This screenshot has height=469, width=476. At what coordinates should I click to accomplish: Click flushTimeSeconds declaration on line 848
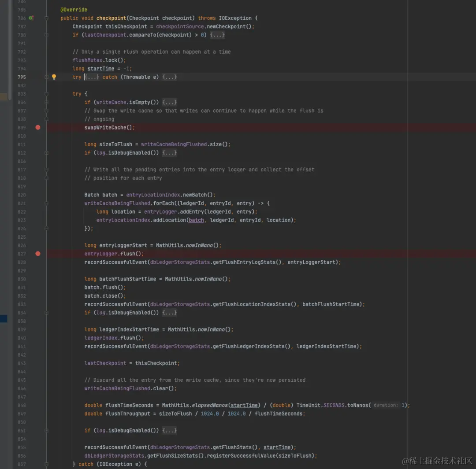pos(129,405)
